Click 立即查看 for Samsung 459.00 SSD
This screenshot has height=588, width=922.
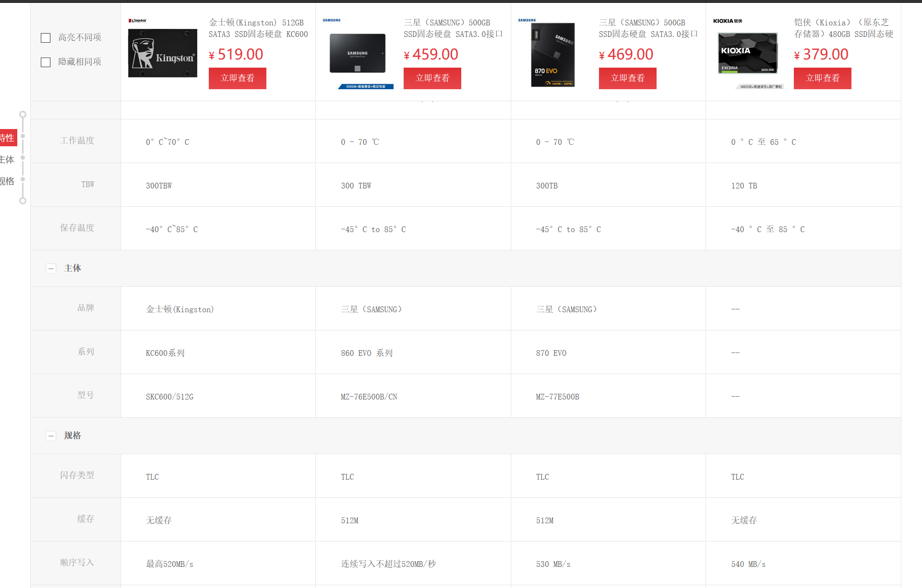coord(432,78)
